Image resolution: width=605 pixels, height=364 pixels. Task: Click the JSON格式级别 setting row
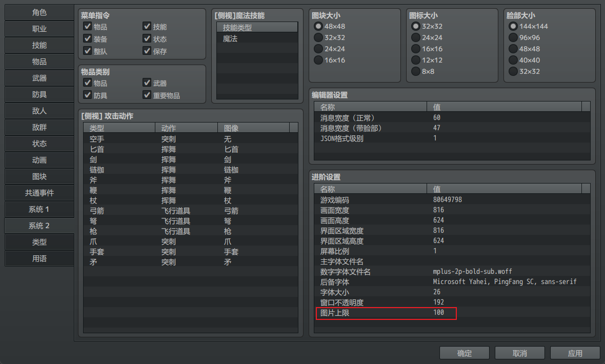click(452, 138)
